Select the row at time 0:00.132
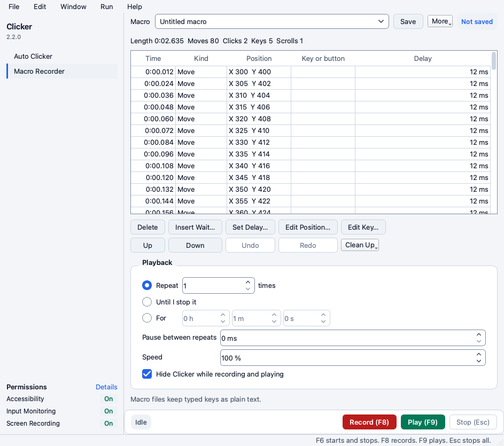The image size is (504, 446). [x=311, y=189]
